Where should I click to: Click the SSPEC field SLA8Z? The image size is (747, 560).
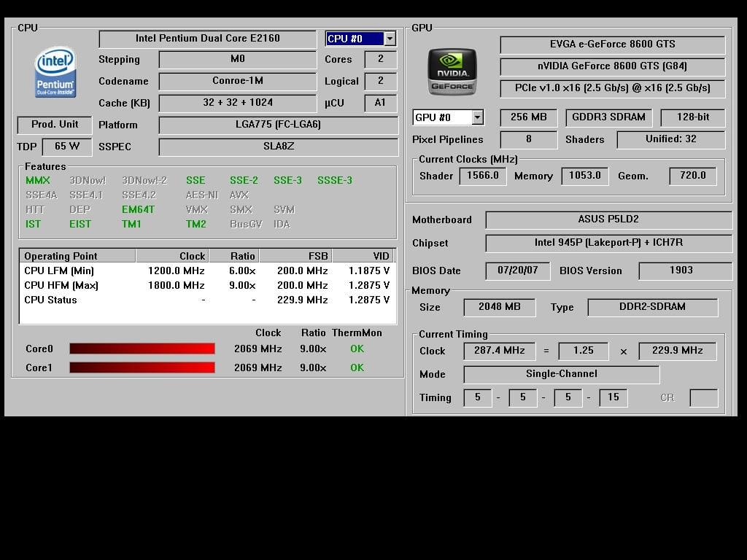tap(278, 147)
